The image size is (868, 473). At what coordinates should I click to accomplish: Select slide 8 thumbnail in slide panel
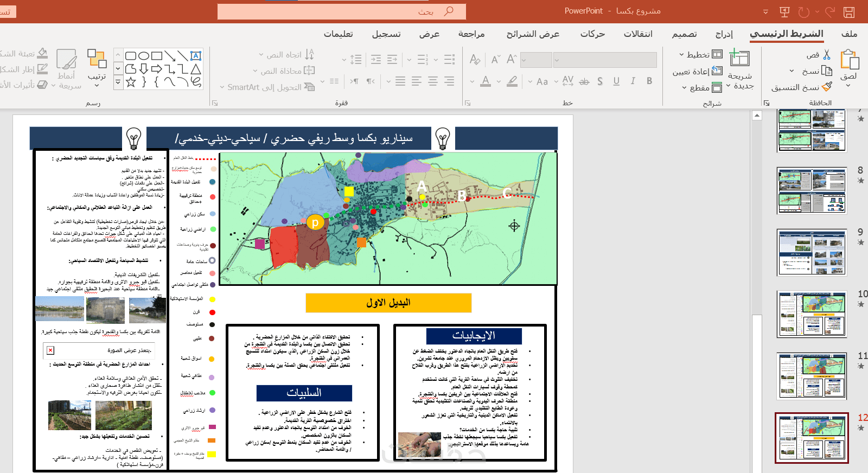coord(812,190)
